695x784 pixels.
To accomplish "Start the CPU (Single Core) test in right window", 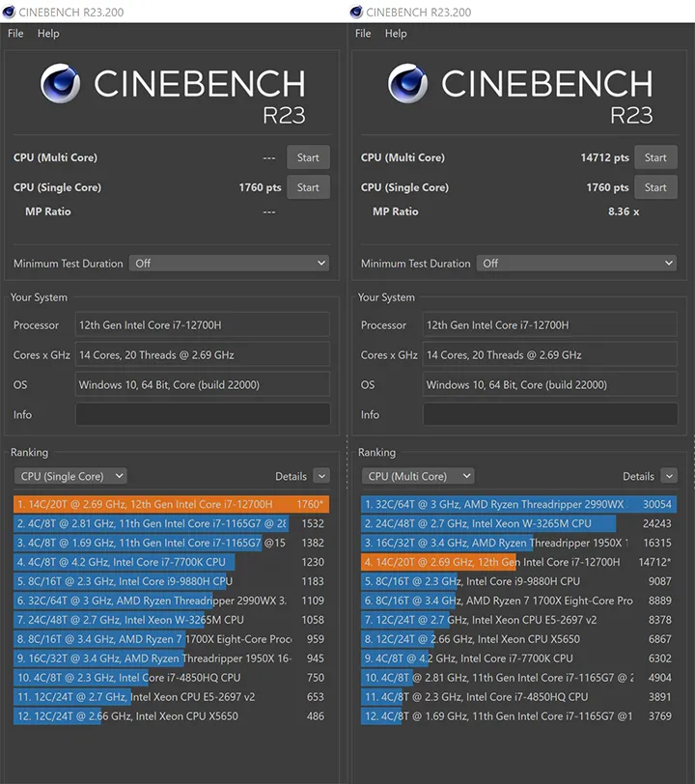I will [x=655, y=187].
